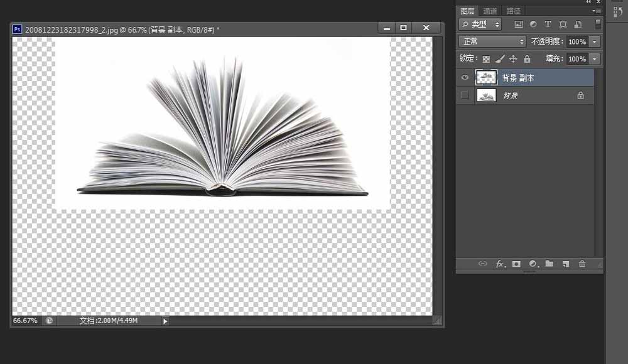Viewport: 628px width, 364px height.
Task: Hide the 背景 副本 layer
Action: pyautogui.click(x=464, y=77)
